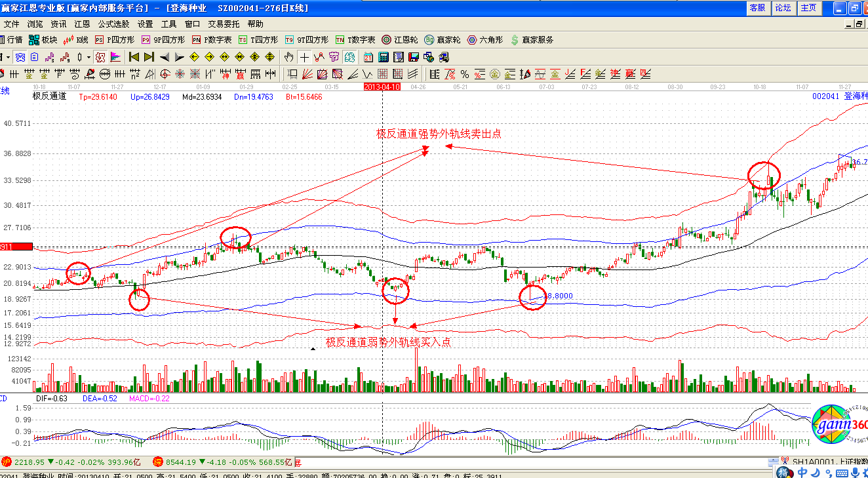Viewport: 868px width, 478px height.
Task: Open the 交易委托 menu
Action: tap(224, 24)
